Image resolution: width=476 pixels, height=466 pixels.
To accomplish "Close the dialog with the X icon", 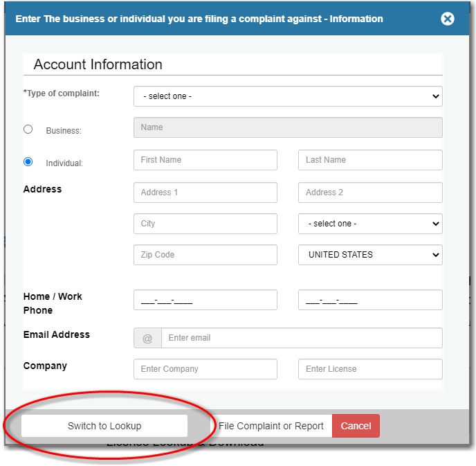I will click(x=448, y=19).
